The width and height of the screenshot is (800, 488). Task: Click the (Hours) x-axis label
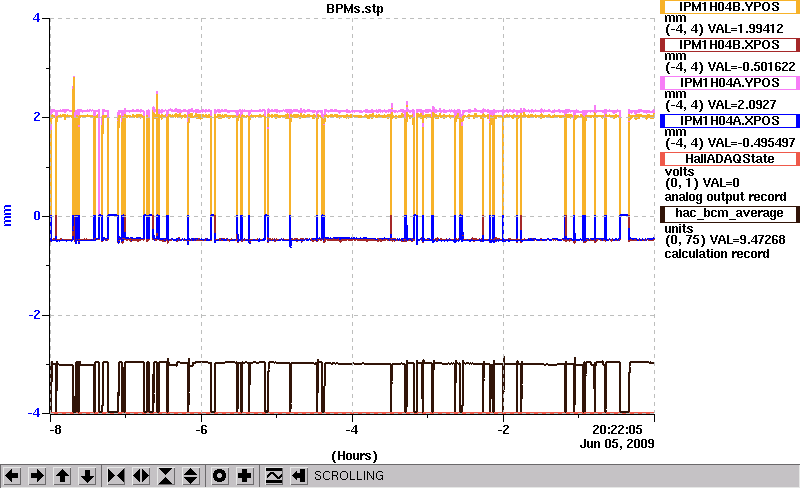click(x=355, y=456)
